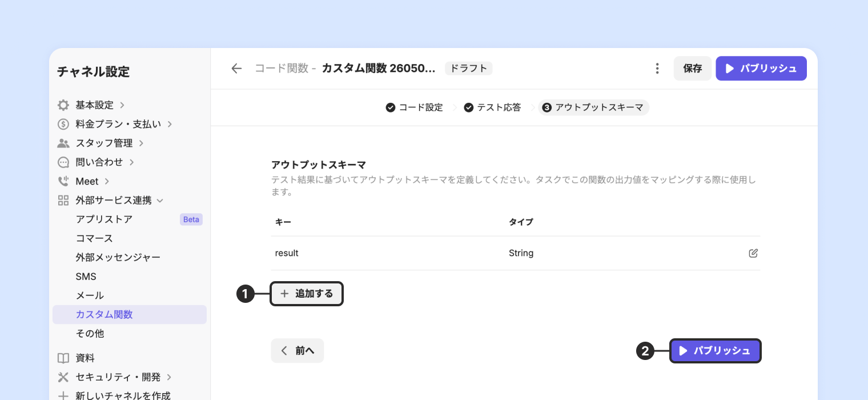Image resolution: width=868 pixels, height=400 pixels.
Task: Open the three-dot more options menu
Action: (x=657, y=69)
